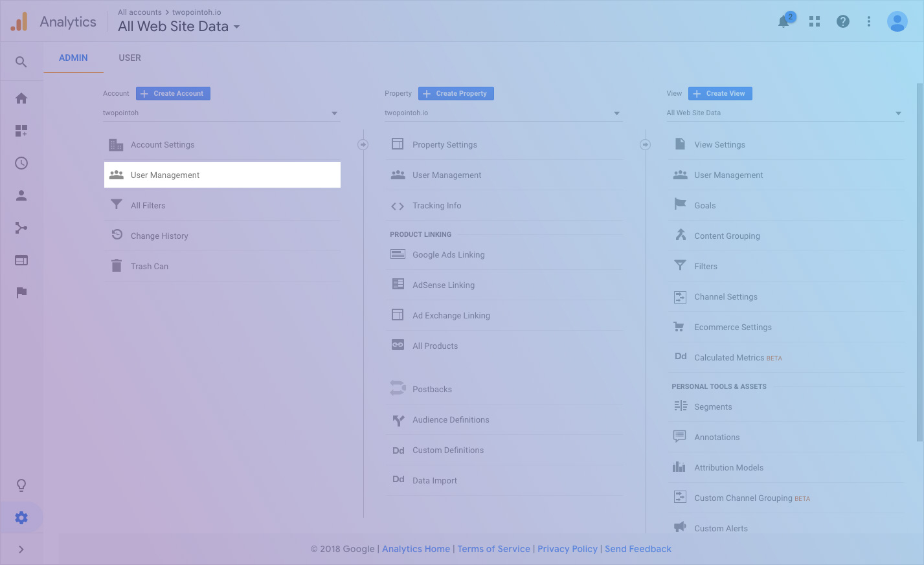Open the user profile avatar
This screenshot has width=924, height=565.
(897, 21)
